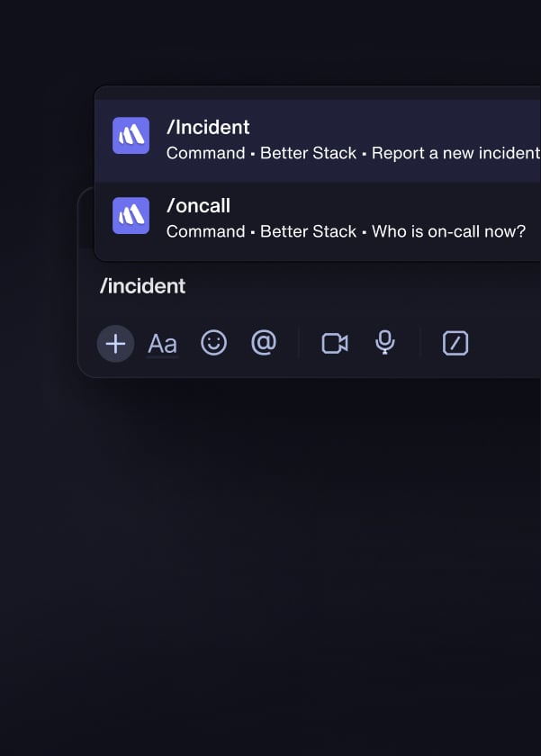This screenshot has width=541, height=756.
Task: Open the emoji picker
Action: (213, 343)
